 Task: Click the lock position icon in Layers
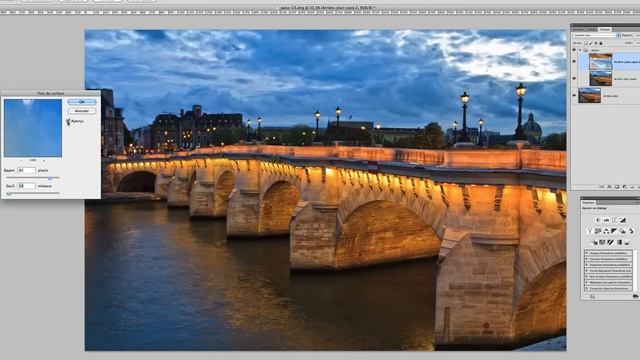click(x=596, y=43)
